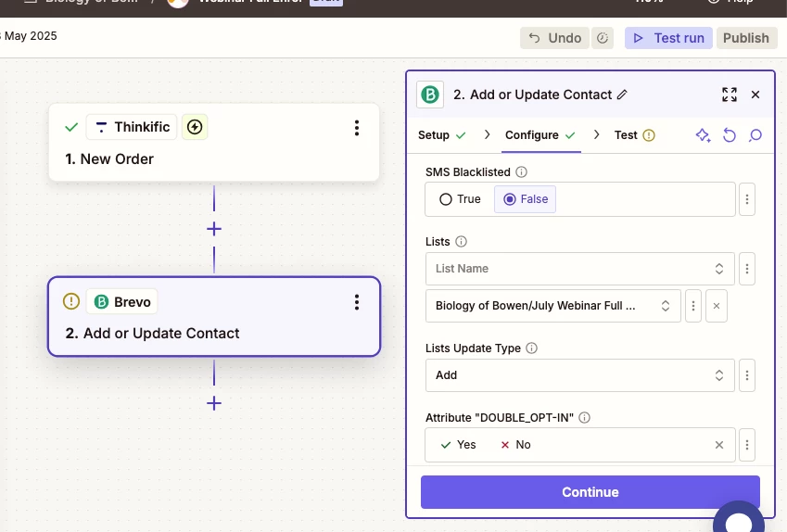Click the Thinkific instant trigger lightning icon
Viewport: 787px width, 532px height.
coord(195,127)
